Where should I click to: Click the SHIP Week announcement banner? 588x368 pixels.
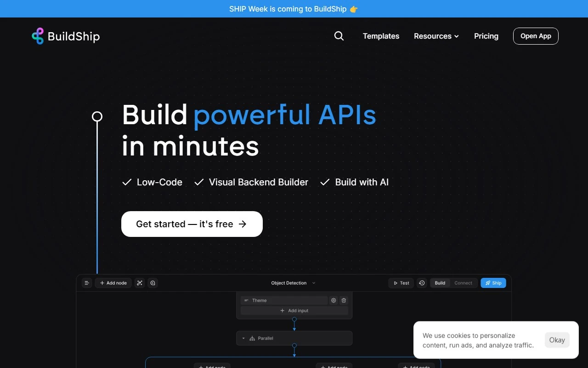(x=294, y=9)
